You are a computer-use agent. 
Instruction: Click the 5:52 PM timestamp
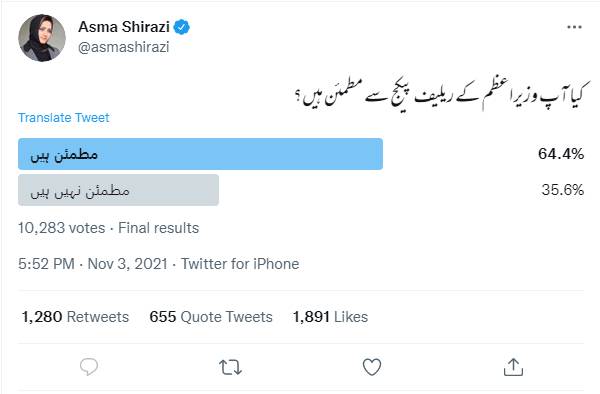(x=46, y=264)
